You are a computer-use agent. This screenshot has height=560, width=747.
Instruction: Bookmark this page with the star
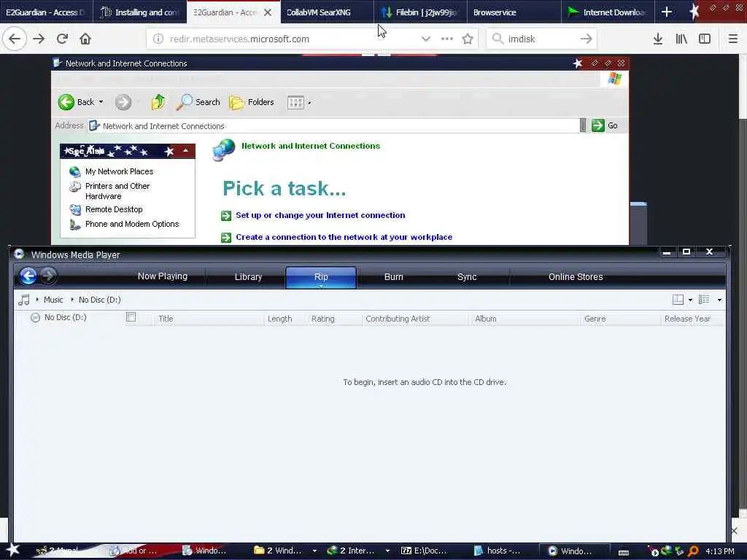click(x=468, y=39)
